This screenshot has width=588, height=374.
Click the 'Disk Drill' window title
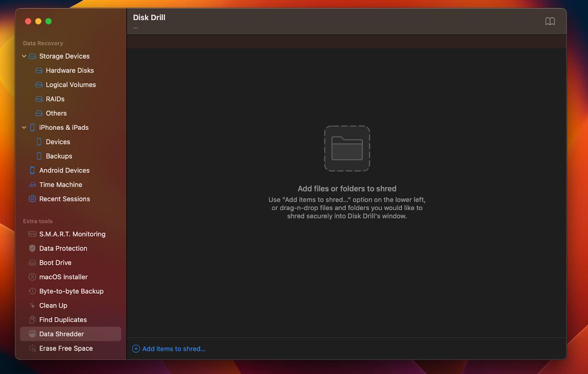click(149, 17)
